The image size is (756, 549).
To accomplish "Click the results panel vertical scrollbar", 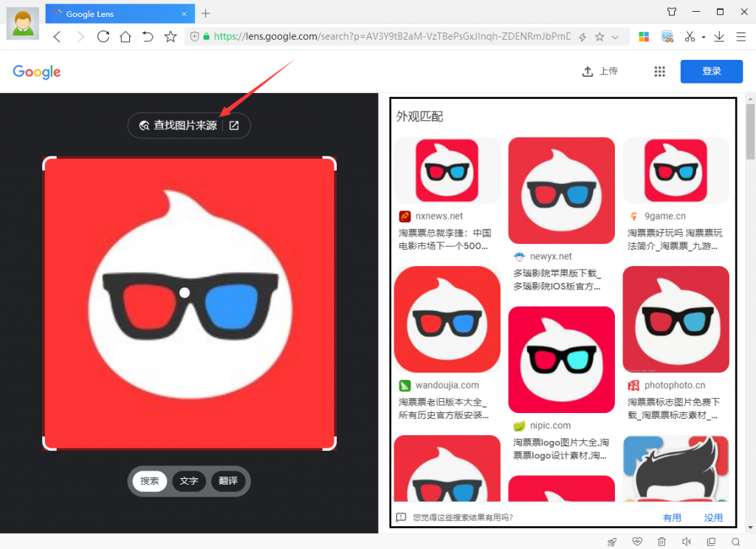I will tap(750, 132).
